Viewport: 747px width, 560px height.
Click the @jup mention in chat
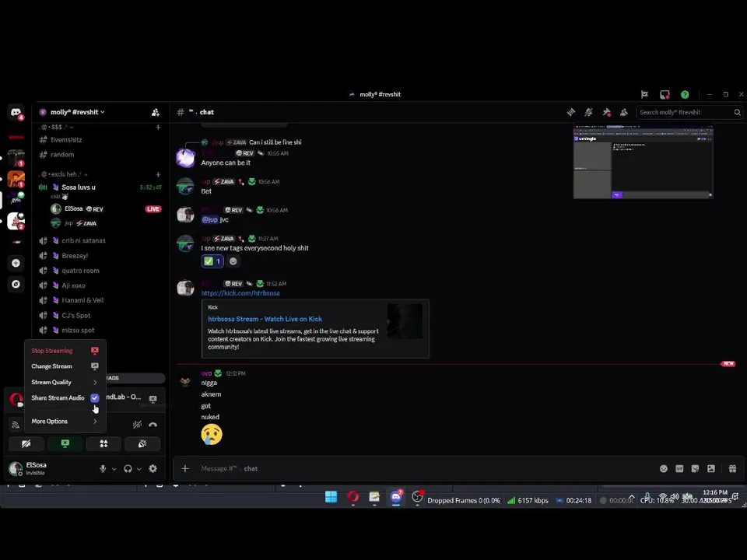click(x=209, y=219)
